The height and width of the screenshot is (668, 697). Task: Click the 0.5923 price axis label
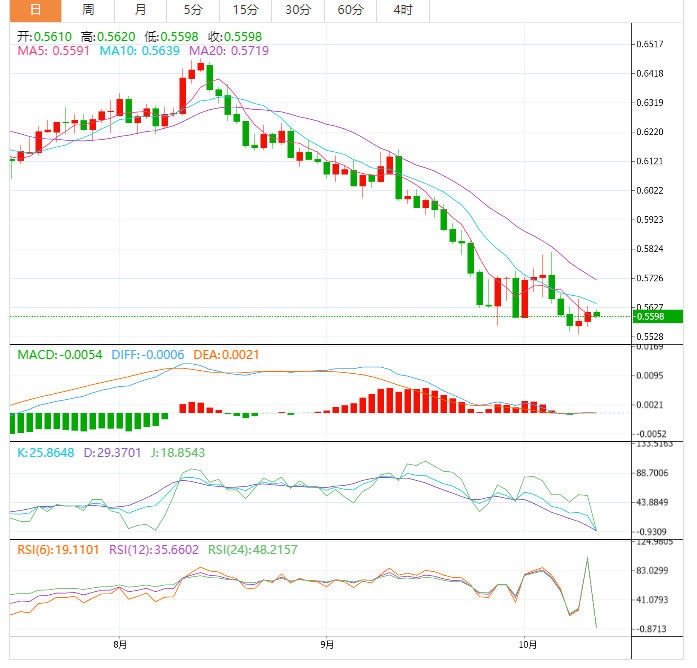[x=650, y=220]
